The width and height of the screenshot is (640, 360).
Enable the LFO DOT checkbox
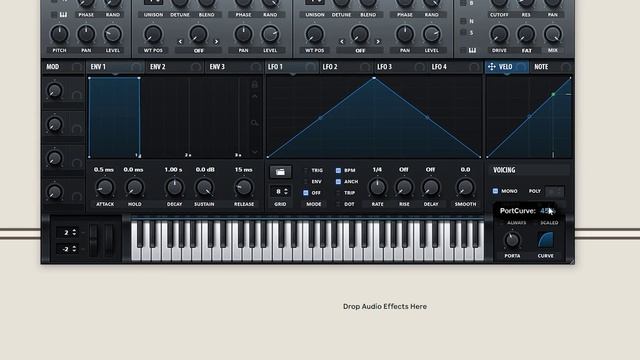click(338, 204)
